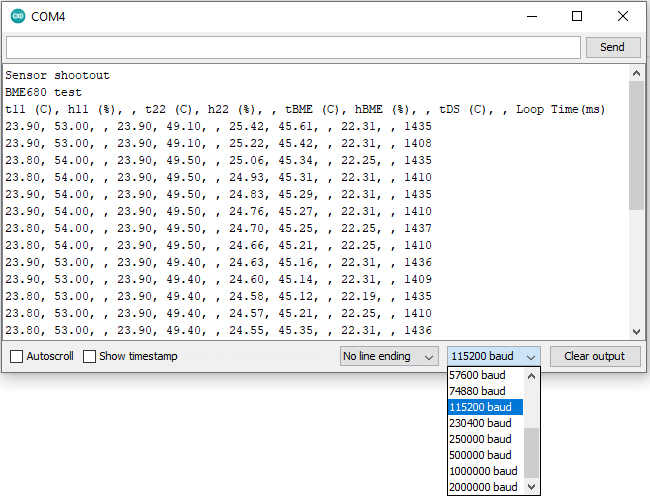Viewport: 650px width, 497px height.
Task: Click the 'Loop Time(ms)' column header text
Action: click(560, 109)
